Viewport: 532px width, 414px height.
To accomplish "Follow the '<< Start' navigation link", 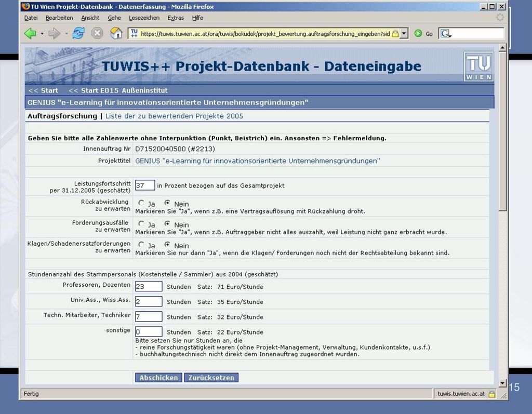I will pos(44,90).
